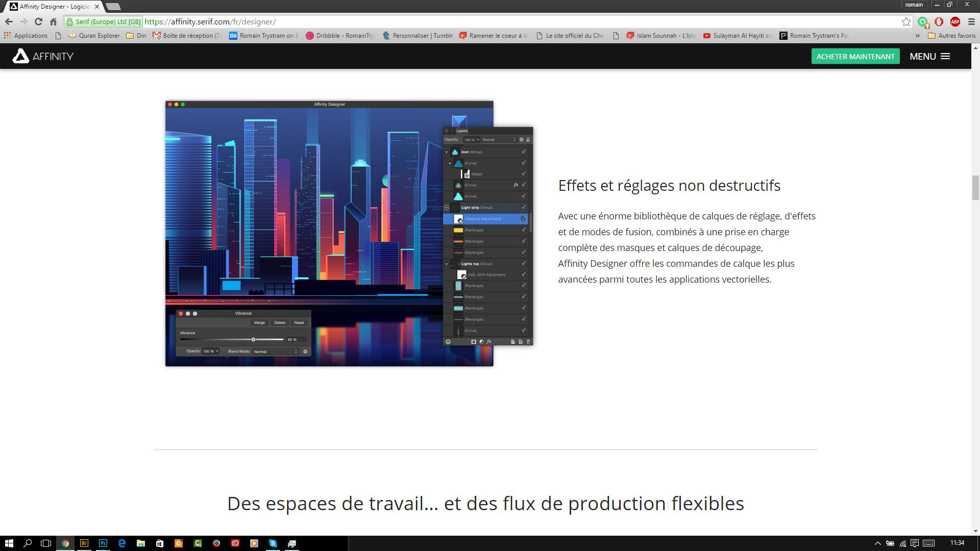Open the Chrome hamburger settings menu
The height and width of the screenshot is (551, 980).
[x=971, y=21]
